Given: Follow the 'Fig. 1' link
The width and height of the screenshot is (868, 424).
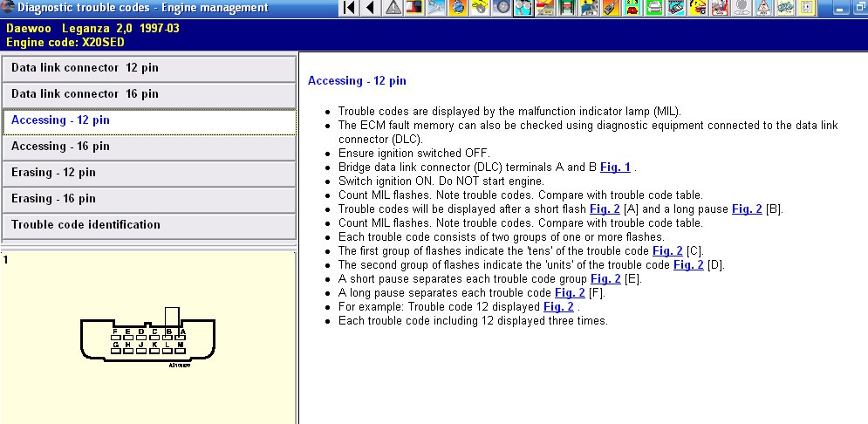Looking at the screenshot, I should pos(614,168).
